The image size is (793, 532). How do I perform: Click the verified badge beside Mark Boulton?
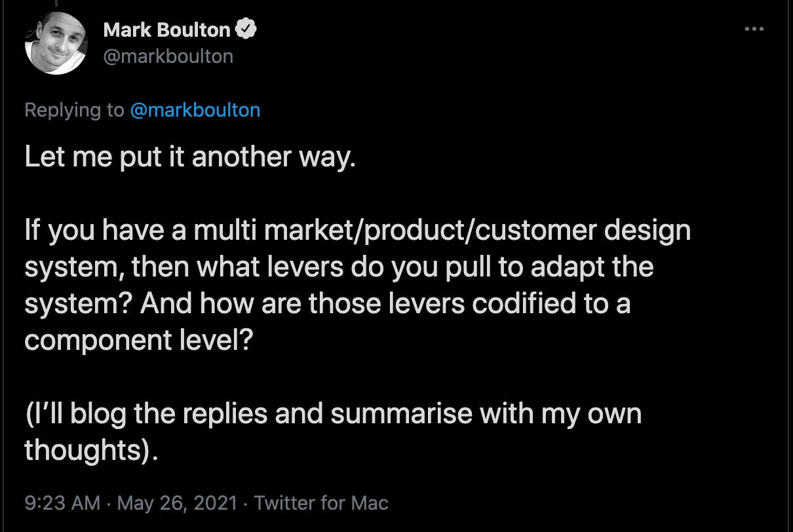coord(247,29)
